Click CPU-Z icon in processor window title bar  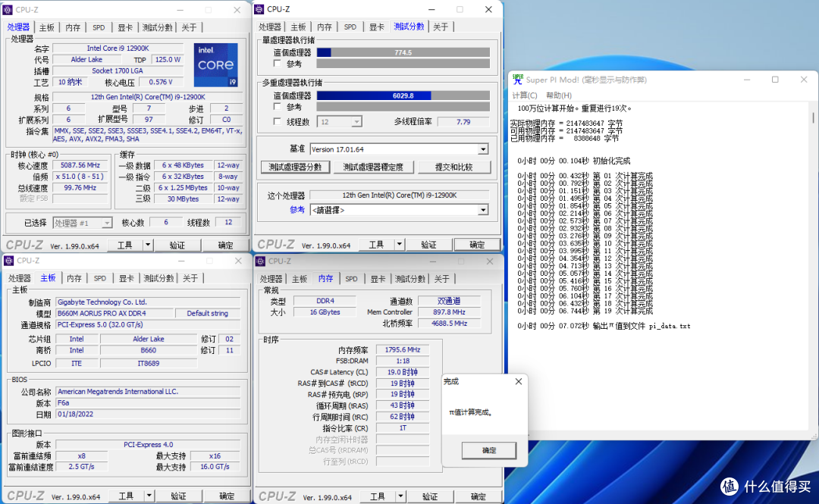(8, 10)
